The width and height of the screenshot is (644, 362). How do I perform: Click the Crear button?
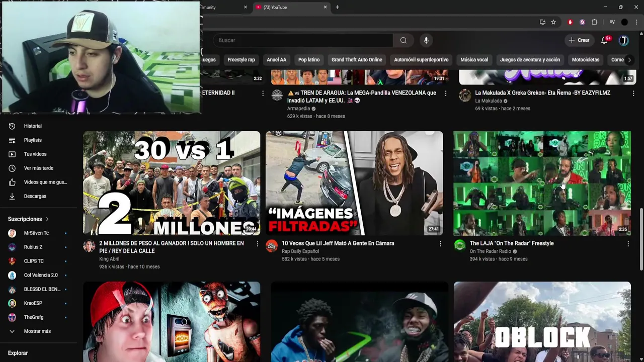(x=579, y=40)
